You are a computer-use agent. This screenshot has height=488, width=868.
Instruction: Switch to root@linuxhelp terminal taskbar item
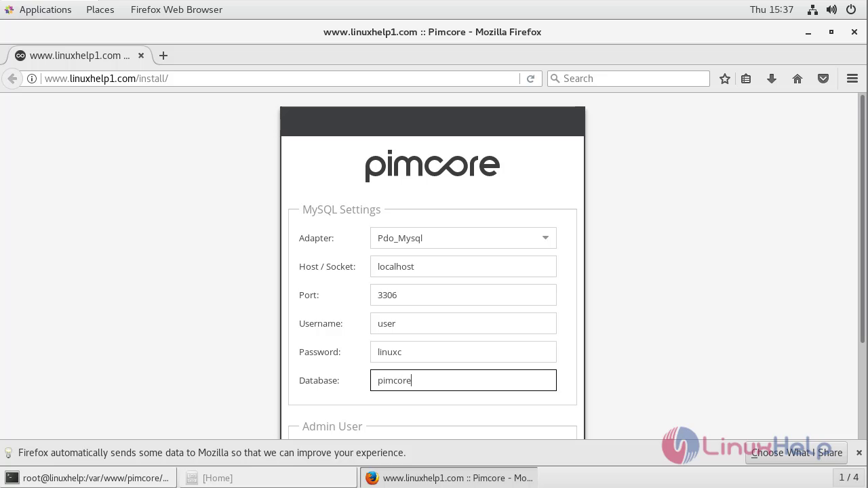89,478
